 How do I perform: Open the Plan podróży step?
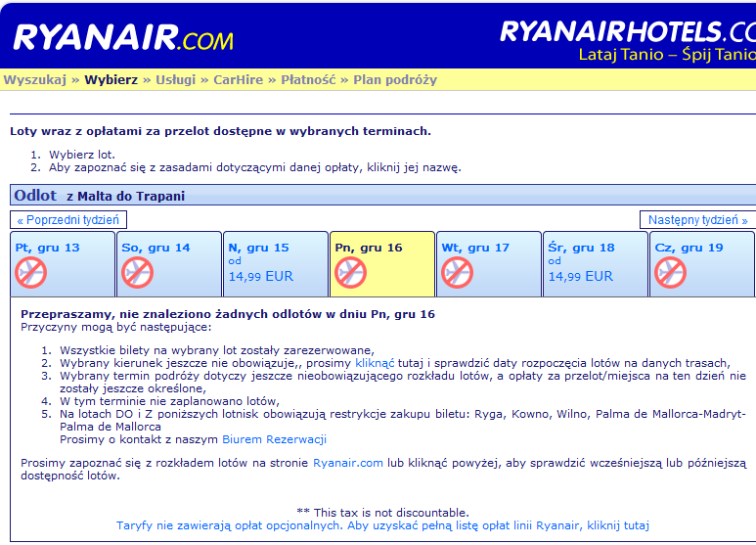tap(395, 79)
